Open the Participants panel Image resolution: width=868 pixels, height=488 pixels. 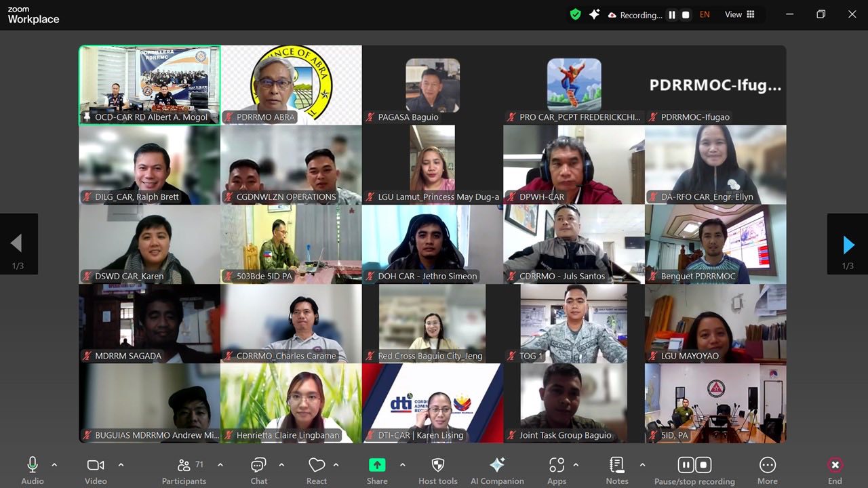(184, 471)
